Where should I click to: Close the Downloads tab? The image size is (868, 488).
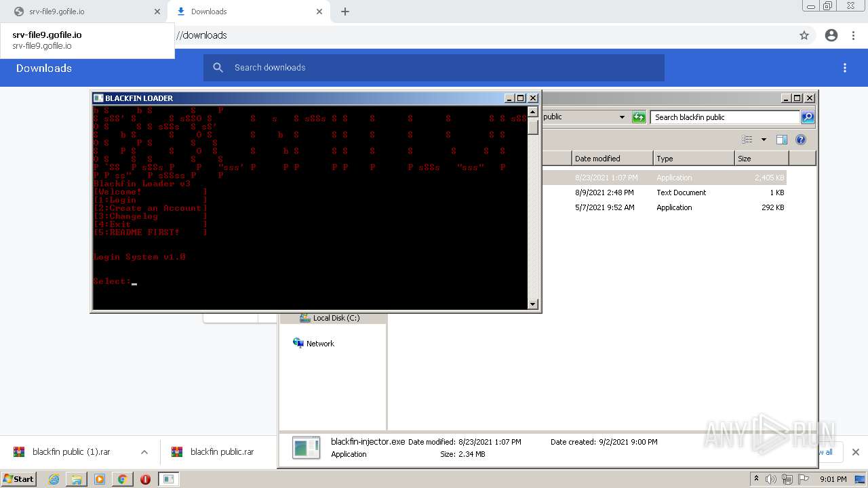pos(319,12)
